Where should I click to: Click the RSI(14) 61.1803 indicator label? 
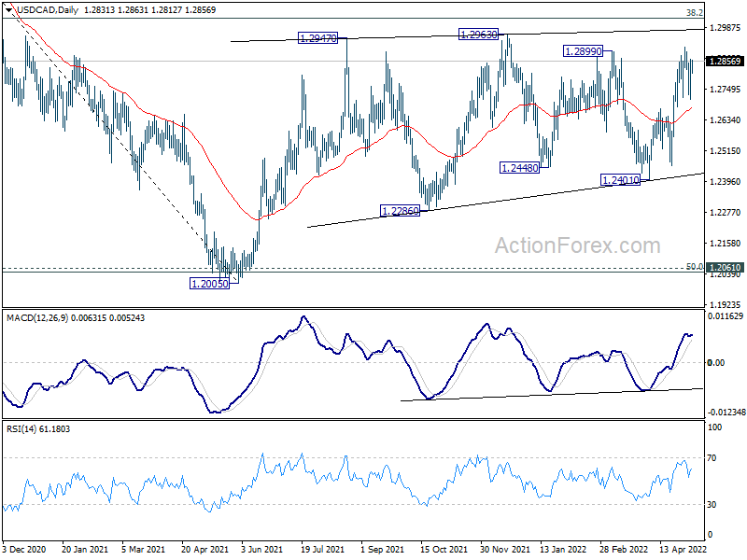click(37, 428)
